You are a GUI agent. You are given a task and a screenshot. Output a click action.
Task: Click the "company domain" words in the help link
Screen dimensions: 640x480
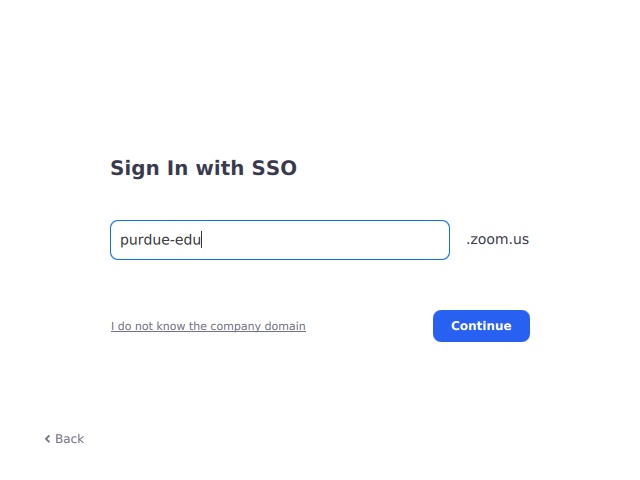[x=259, y=326]
